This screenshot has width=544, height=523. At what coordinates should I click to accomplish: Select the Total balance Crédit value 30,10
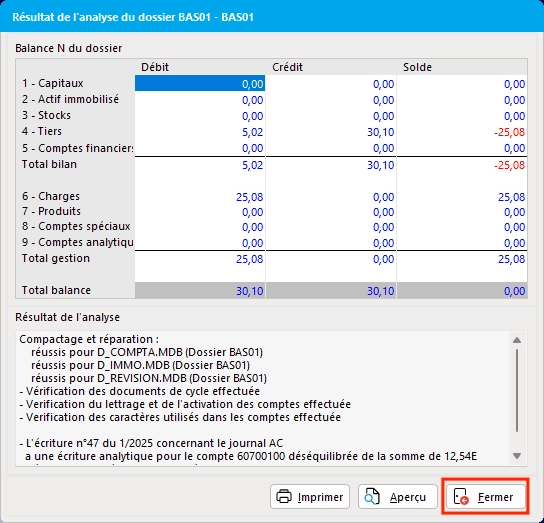tap(380, 290)
